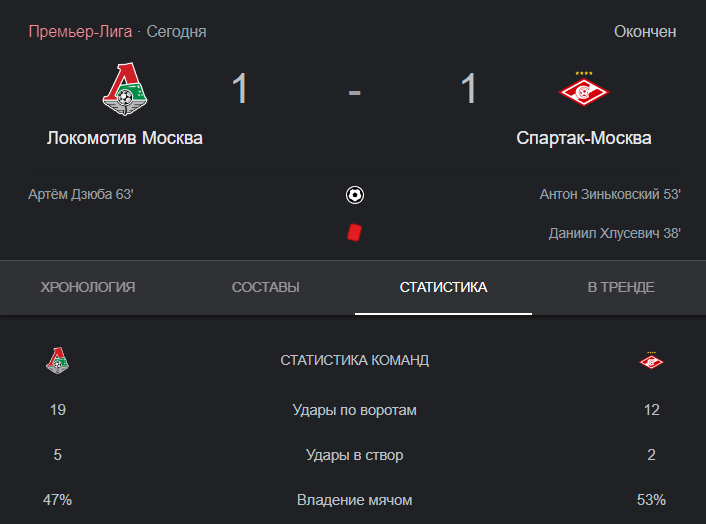Open the Премьер-Лига league link
The image size is (706, 524).
click(80, 32)
